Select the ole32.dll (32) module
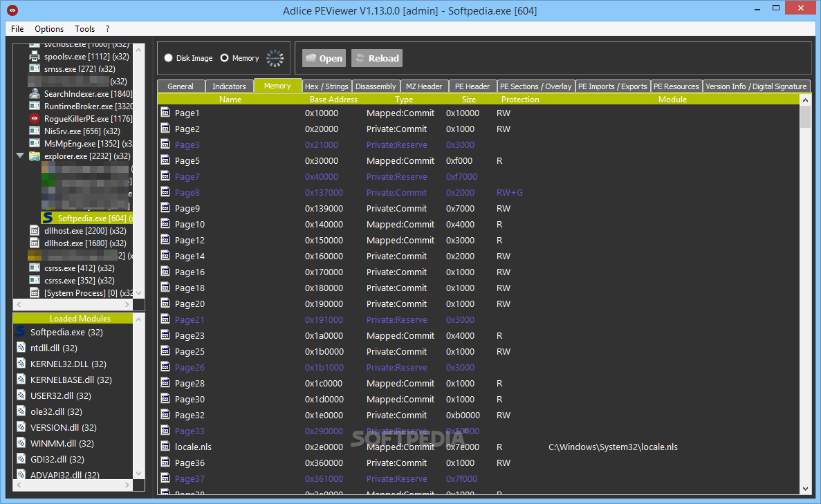 click(x=56, y=411)
